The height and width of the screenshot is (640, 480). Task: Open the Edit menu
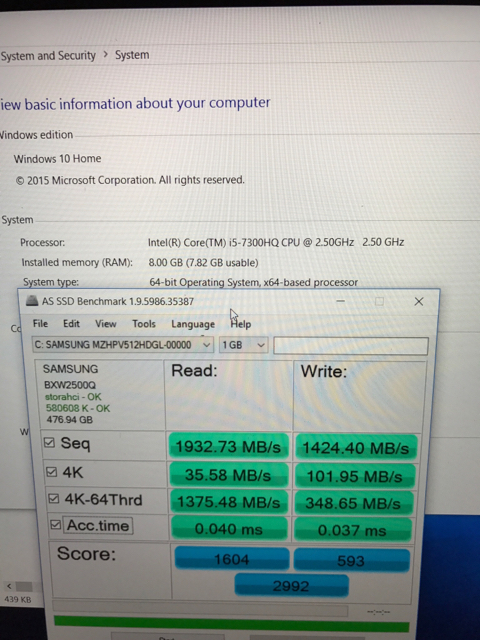click(71, 324)
